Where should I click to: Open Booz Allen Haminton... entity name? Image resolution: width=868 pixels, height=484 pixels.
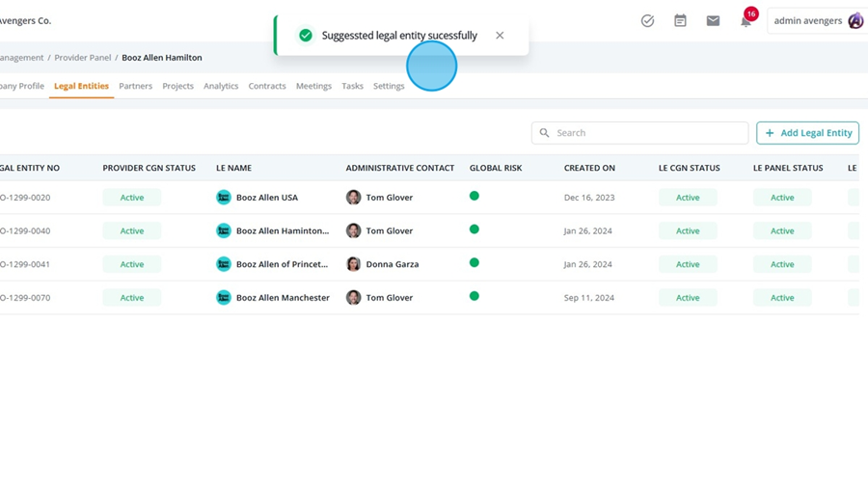pos(283,230)
